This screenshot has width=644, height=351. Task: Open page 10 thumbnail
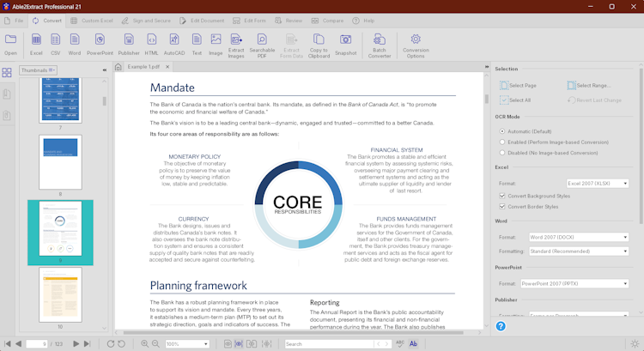[x=60, y=294]
